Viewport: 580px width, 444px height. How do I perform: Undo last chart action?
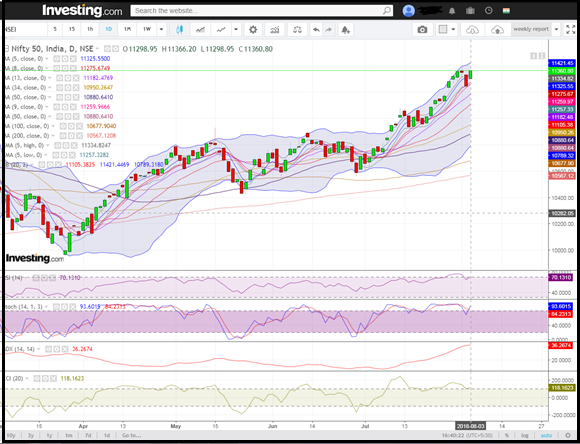tap(316, 30)
